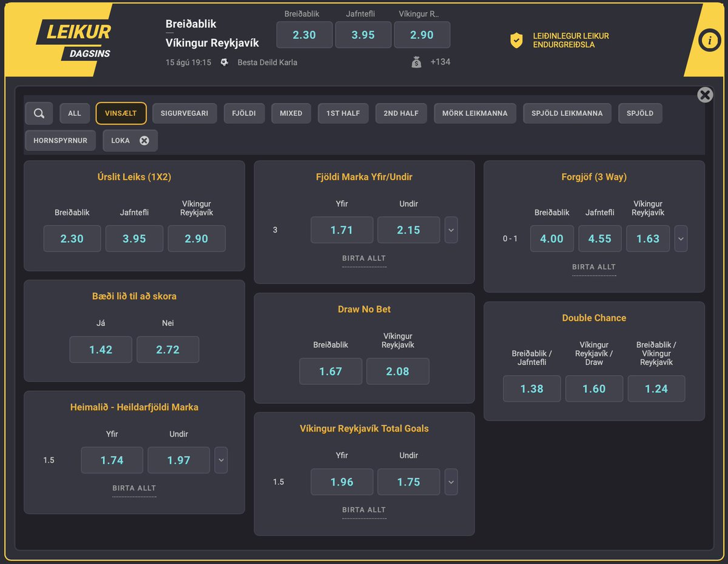Select the Hornspyrnur tab
Viewport: 728px width, 564px height.
[61, 140]
